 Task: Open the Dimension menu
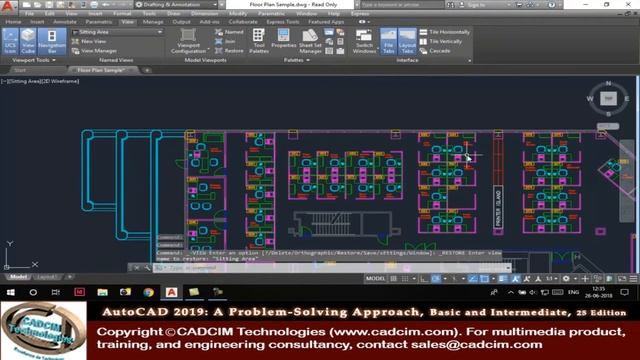(x=204, y=13)
